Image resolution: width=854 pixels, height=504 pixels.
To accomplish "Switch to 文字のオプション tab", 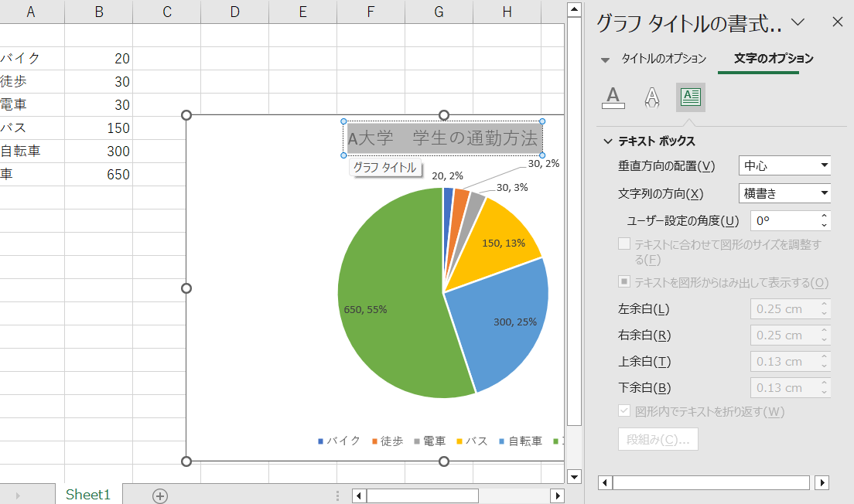I will point(774,59).
